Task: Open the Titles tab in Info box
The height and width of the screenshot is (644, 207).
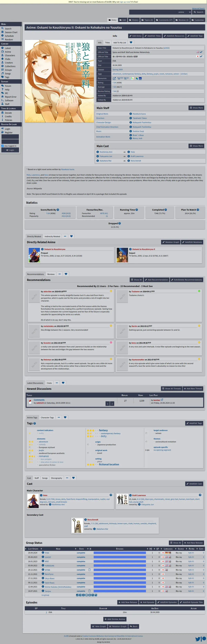Action: 107,42
